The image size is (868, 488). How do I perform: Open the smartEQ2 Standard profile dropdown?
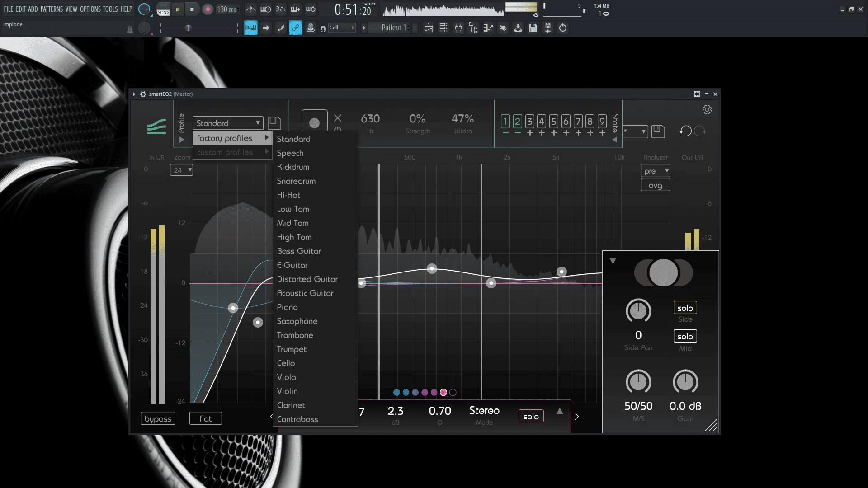pyautogui.click(x=227, y=123)
